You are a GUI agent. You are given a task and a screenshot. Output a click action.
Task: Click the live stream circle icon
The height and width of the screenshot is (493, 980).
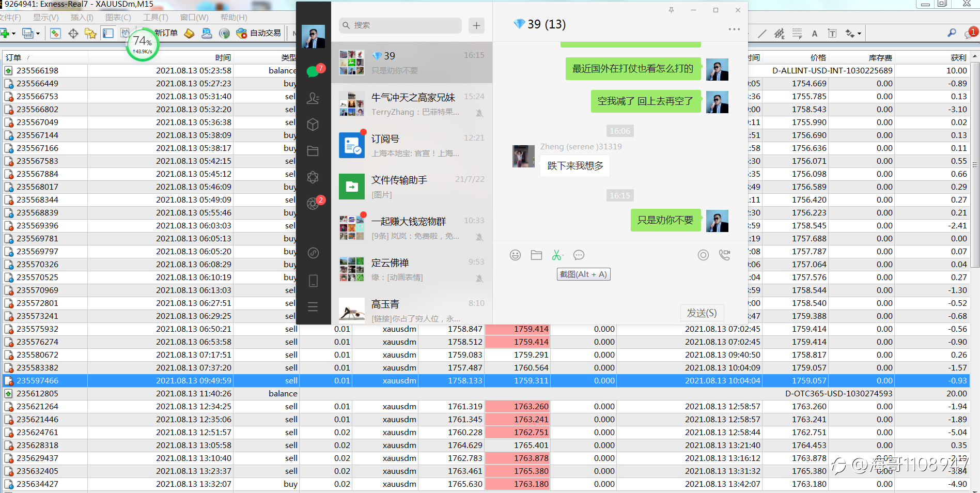click(x=703, y=255)
